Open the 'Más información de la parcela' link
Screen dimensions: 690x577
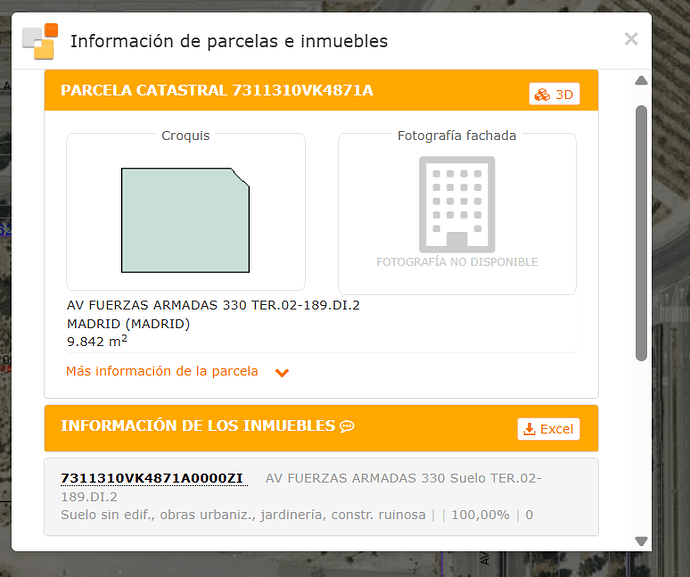[162, 371]
